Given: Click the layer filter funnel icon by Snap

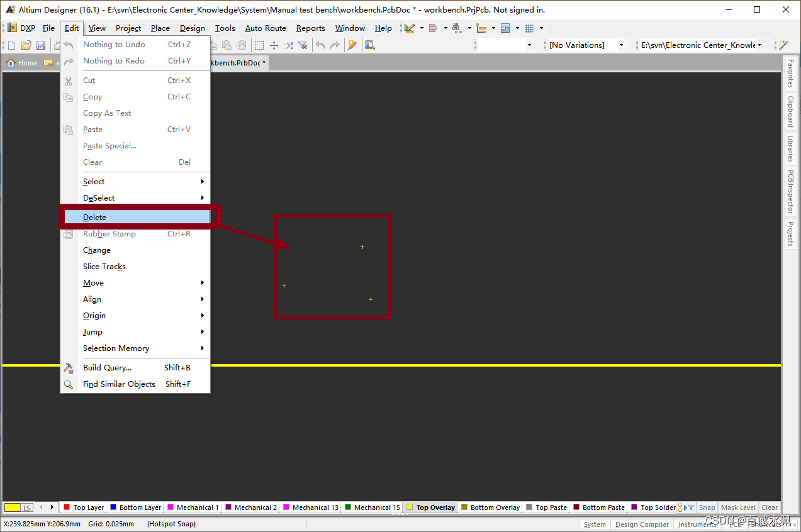Looking at the screenshot, I should pos(691,507).
